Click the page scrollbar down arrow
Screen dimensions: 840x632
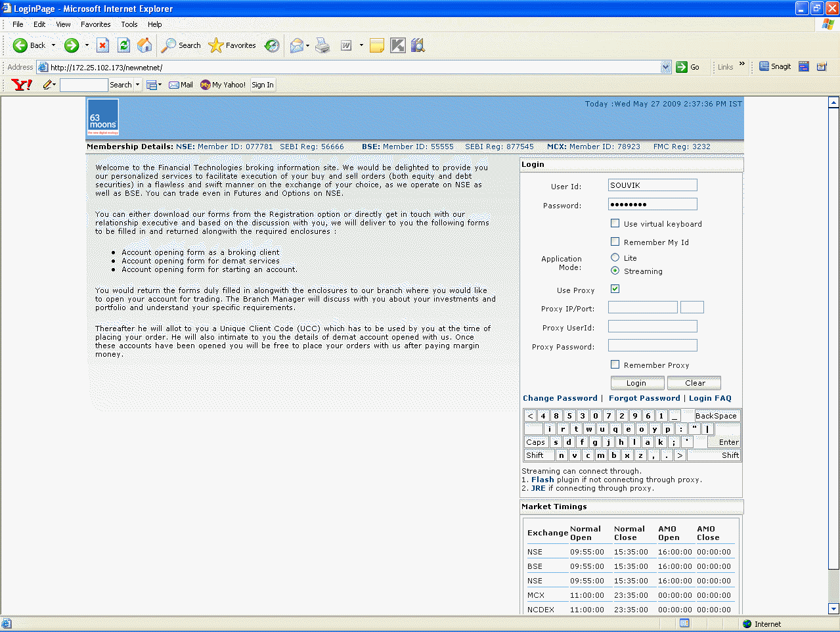pyautogui.click(x=833, y=608)
